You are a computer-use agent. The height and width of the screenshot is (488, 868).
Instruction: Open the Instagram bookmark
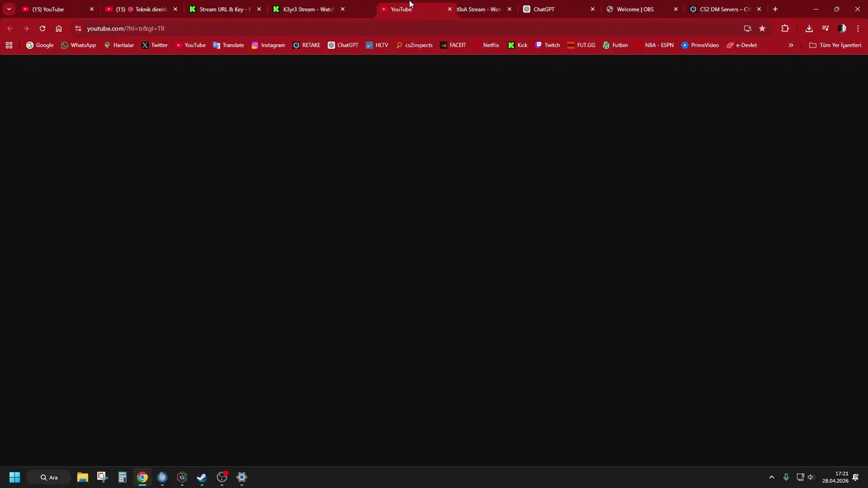268,45
